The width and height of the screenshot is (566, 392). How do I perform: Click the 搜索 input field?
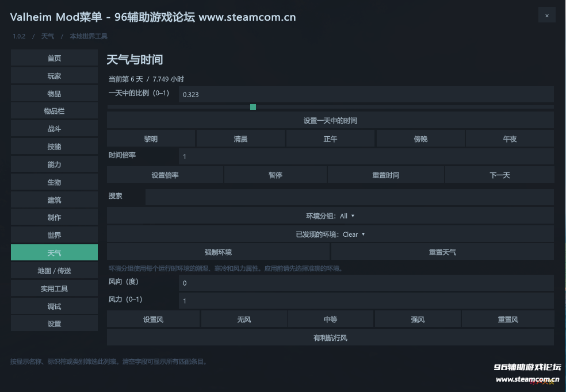[x=349, y=197]
